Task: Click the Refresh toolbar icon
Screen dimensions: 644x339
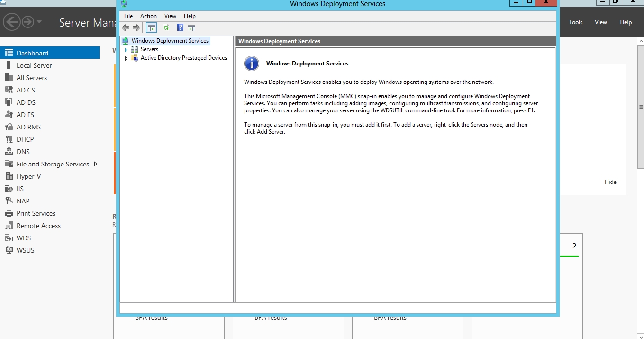Action: click(x=166, y=28)
